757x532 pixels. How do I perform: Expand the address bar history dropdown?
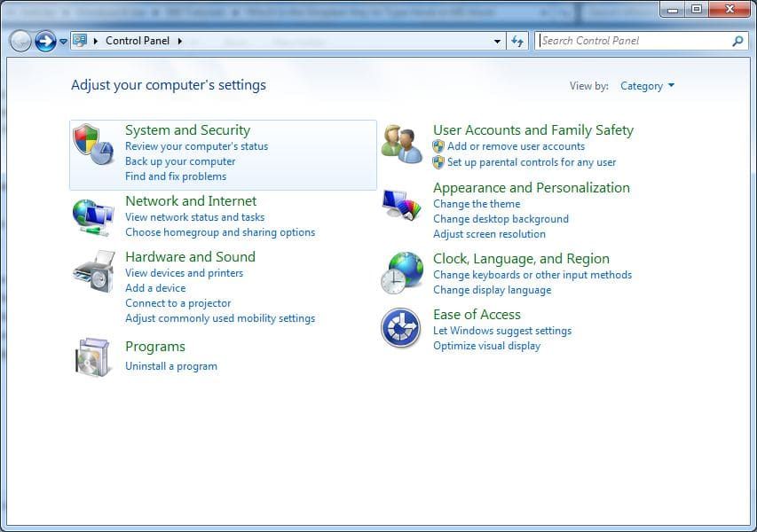498,41
